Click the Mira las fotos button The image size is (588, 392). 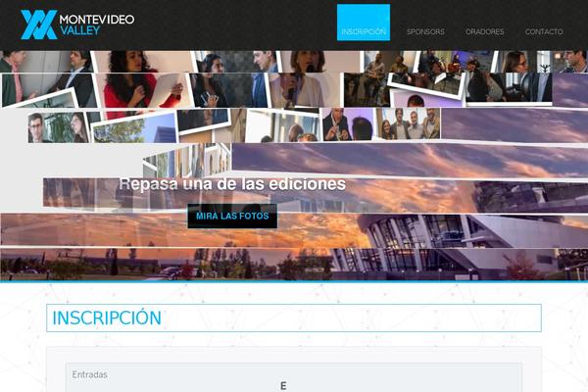(232, 216)
